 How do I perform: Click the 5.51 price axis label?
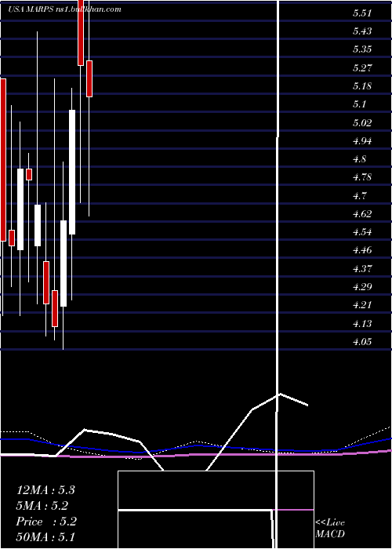[x=362, y=13]
